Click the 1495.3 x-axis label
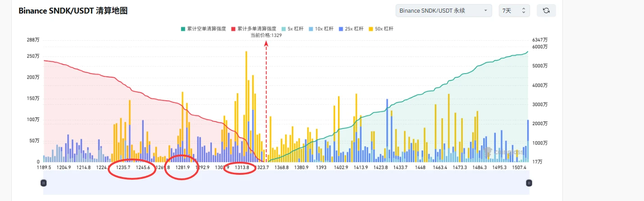The height and width of the screenshot is (201, 644). [499, 168]
